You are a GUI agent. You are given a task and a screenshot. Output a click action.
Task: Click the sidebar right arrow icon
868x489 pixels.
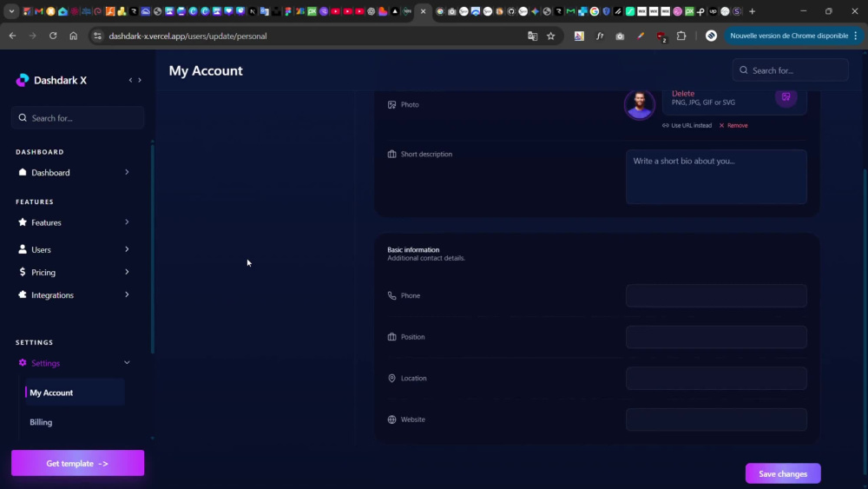pyautogui.click(x=140, y=80)
